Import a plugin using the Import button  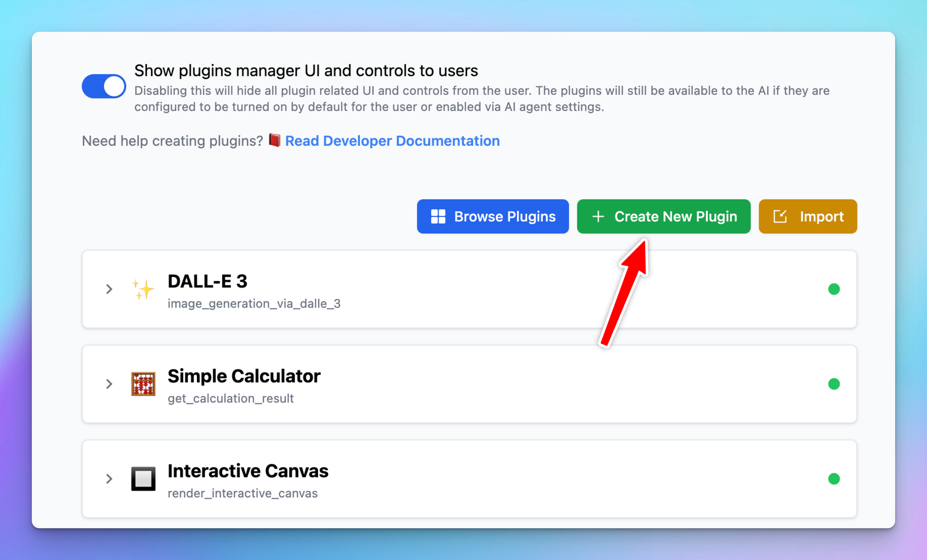pos(808,216)
